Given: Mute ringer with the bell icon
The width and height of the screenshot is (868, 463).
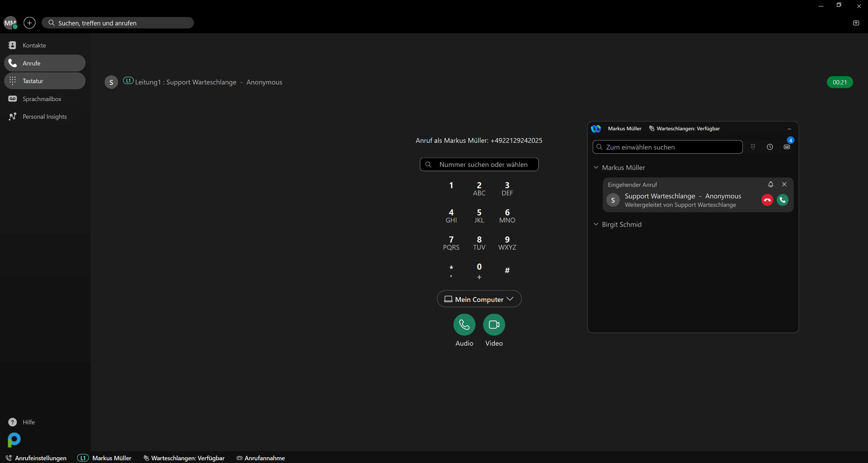Looking at the screenshot, I should pyautogui.click(x=771, y=184).
